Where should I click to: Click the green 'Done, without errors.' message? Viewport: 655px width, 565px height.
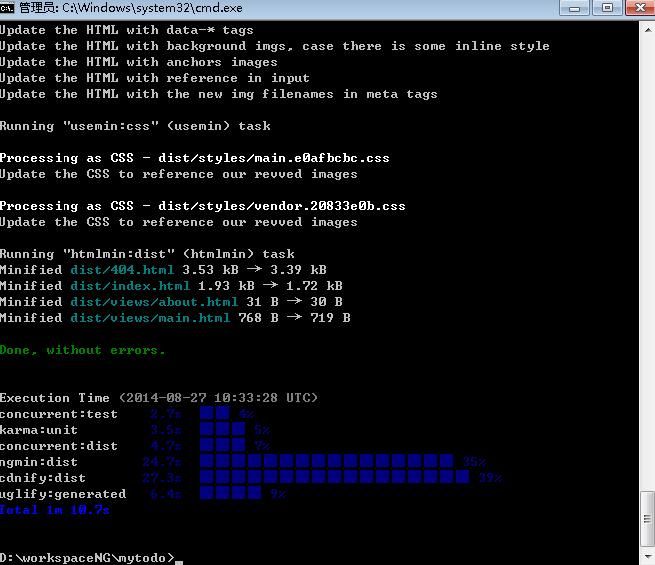[83, 350]
